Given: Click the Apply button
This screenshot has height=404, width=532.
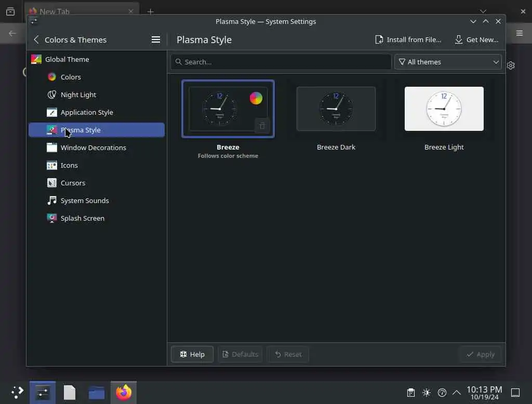Looking at the screenshot, I should (481, 354).
